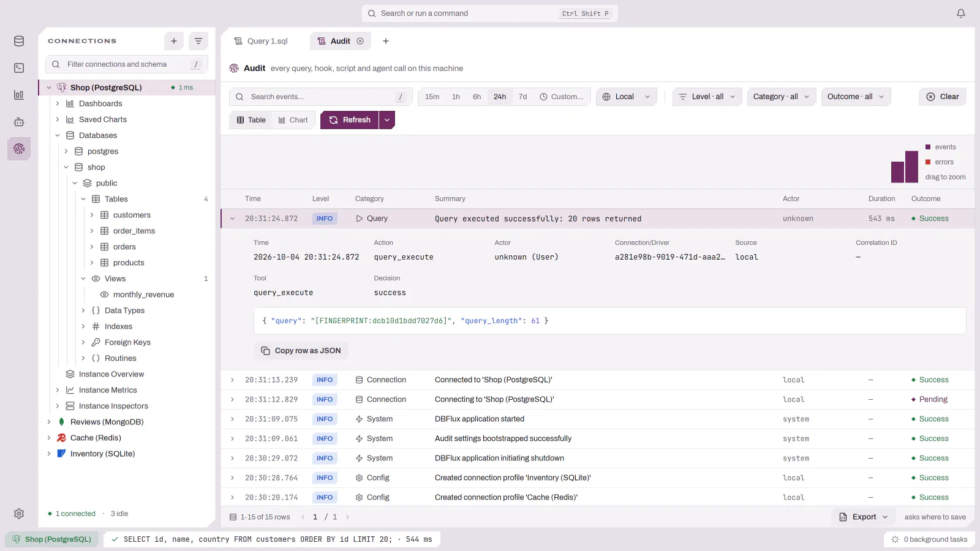This screenshot has height=551, width=980.
Task: Switch to Table view
Action: 251,120
